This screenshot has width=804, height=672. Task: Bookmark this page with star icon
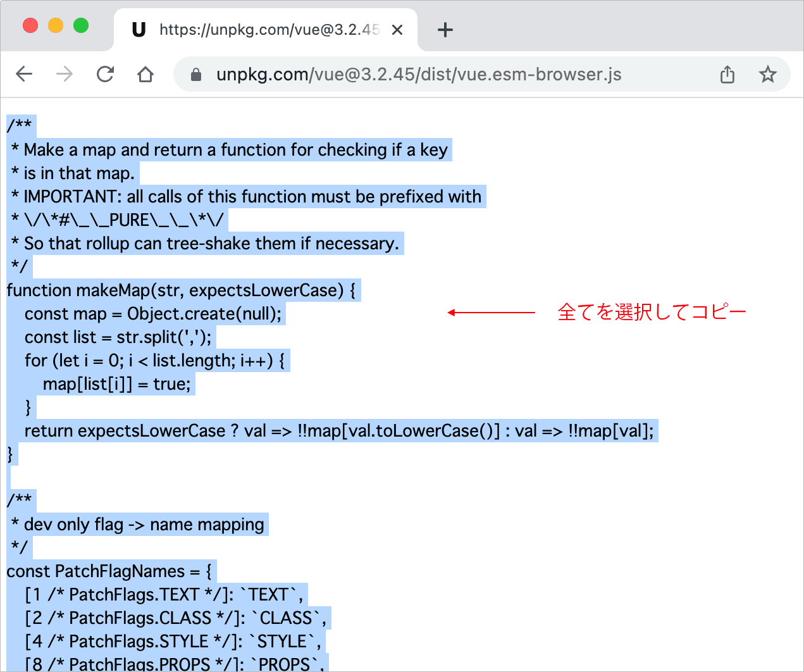[767, 75]
